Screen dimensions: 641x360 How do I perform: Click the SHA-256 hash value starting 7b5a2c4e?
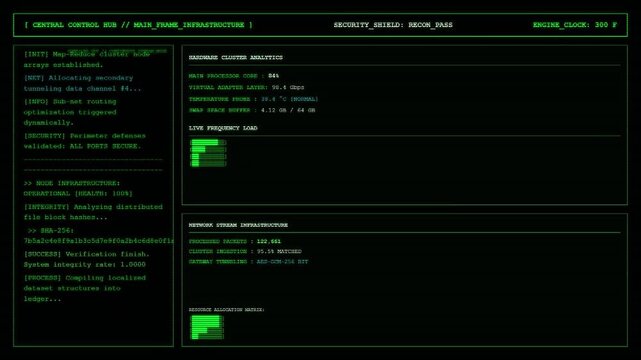click(99, 241)
